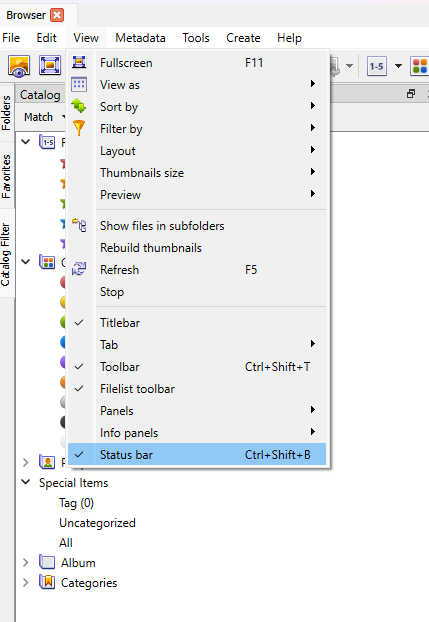429x622 pixels.
Task: Collapse the Special Items tree node
Action: (x=26, y=482)
